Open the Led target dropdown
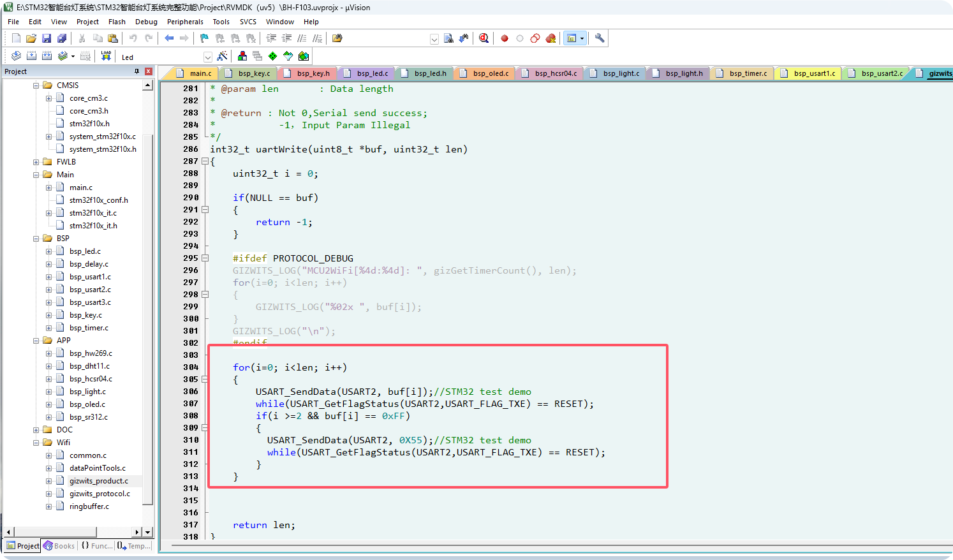This screenshot has width=953, height=560. (x=207, y=57)
